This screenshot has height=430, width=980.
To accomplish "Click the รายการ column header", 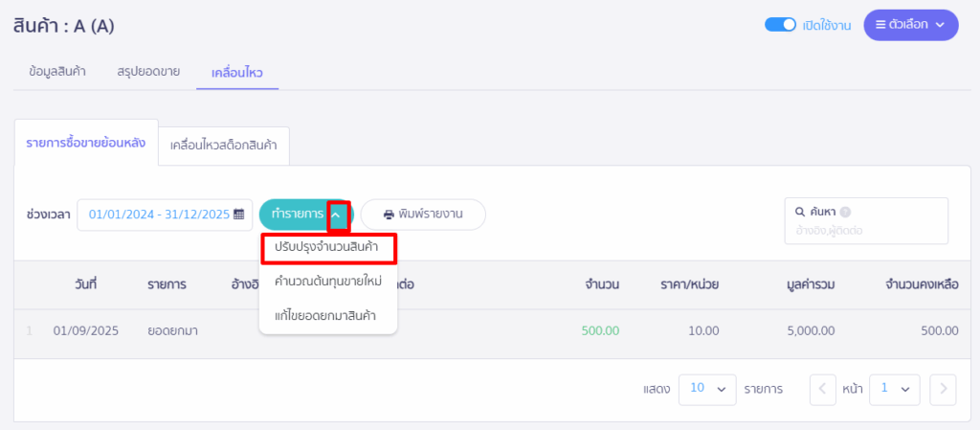I will coord(167,284).
